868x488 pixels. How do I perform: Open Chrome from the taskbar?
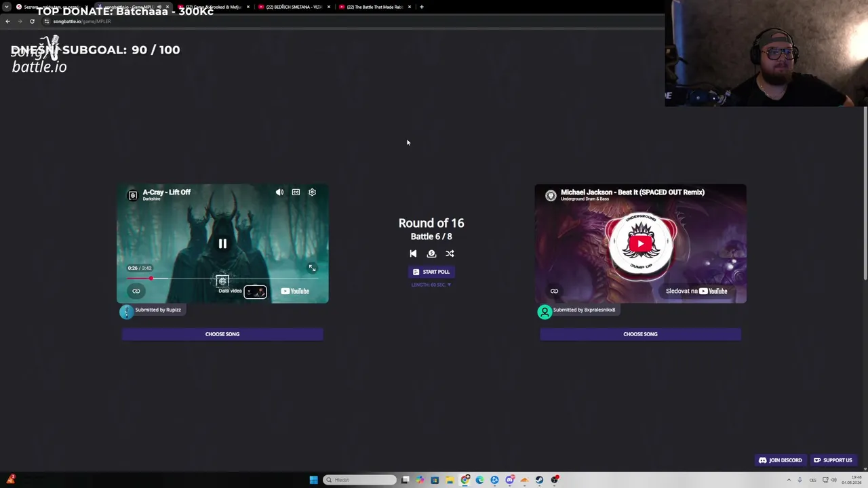(x=465, y=480)
